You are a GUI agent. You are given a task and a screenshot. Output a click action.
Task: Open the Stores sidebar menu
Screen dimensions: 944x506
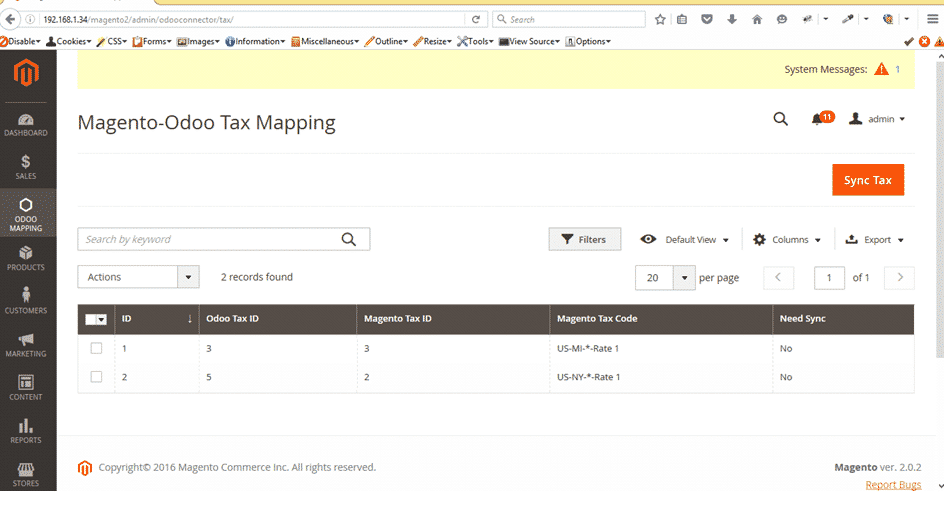click(x=26, y=475)
